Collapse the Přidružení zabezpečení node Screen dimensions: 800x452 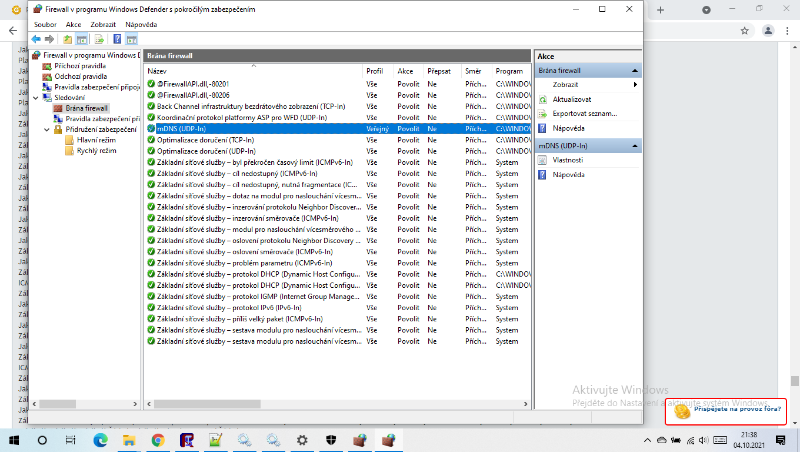(x=46, y=130)
